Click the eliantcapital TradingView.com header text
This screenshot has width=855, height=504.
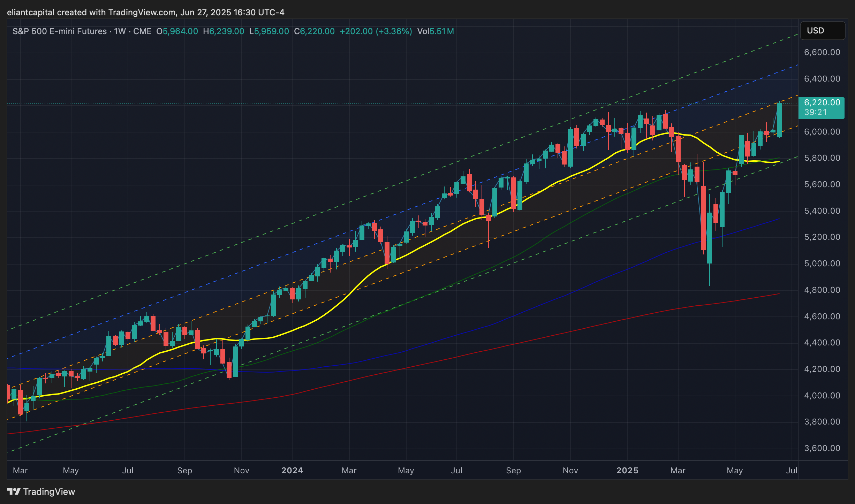145,13
